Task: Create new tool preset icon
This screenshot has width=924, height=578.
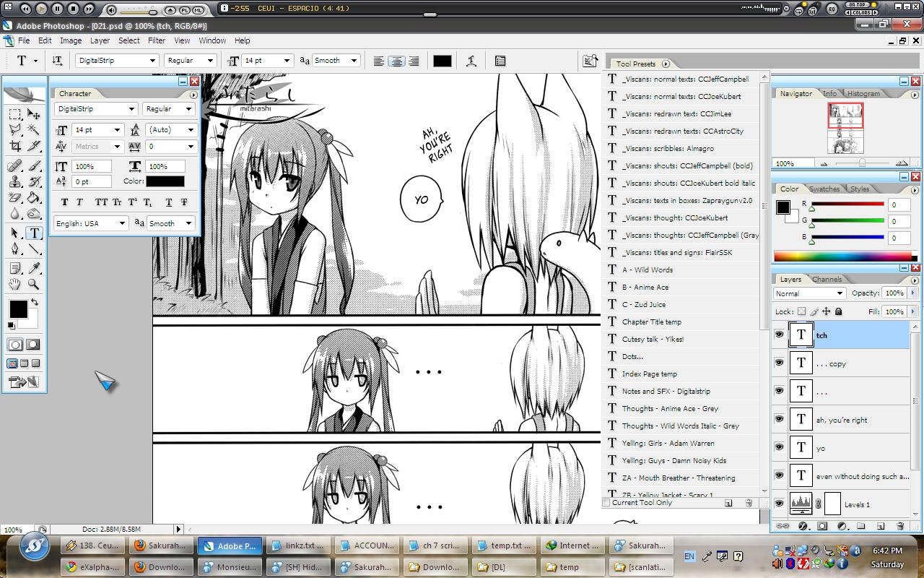Action: (x=728, y=503)
